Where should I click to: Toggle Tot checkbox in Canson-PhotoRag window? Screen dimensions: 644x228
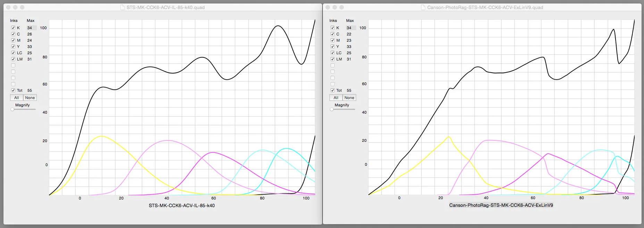(333, 90)
